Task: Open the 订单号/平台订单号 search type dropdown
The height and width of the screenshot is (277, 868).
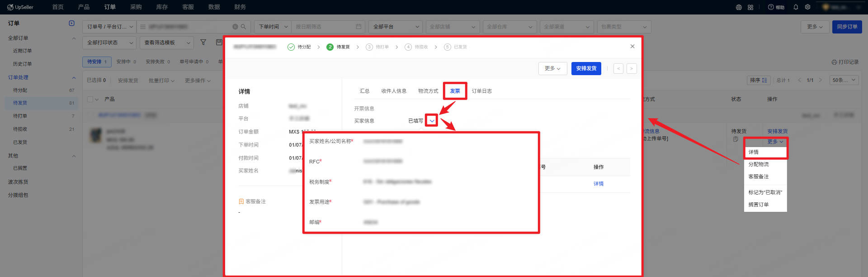Action: [110, 27]
